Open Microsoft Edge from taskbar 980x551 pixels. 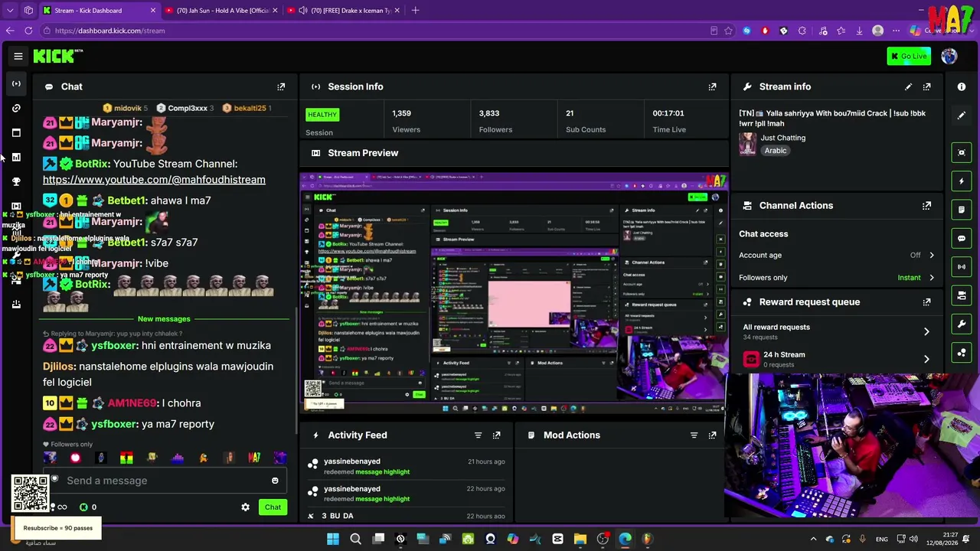tap(625, 539)
